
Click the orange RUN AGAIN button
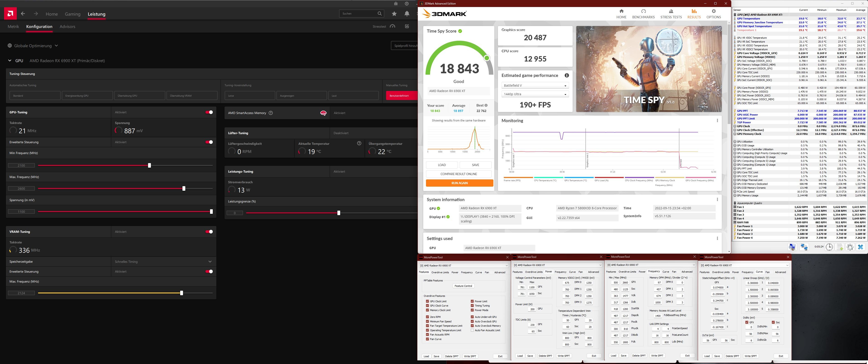coord(459,183)
